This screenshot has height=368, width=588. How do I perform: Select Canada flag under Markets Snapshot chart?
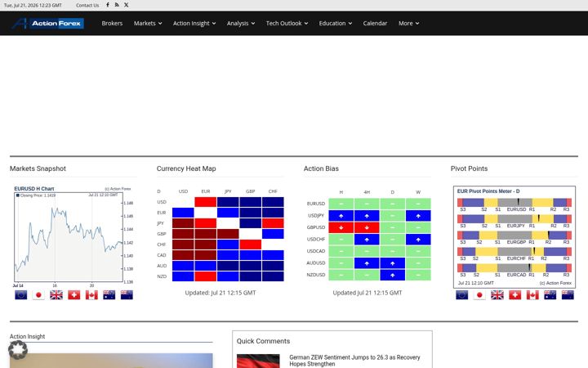tap(91, 294)
